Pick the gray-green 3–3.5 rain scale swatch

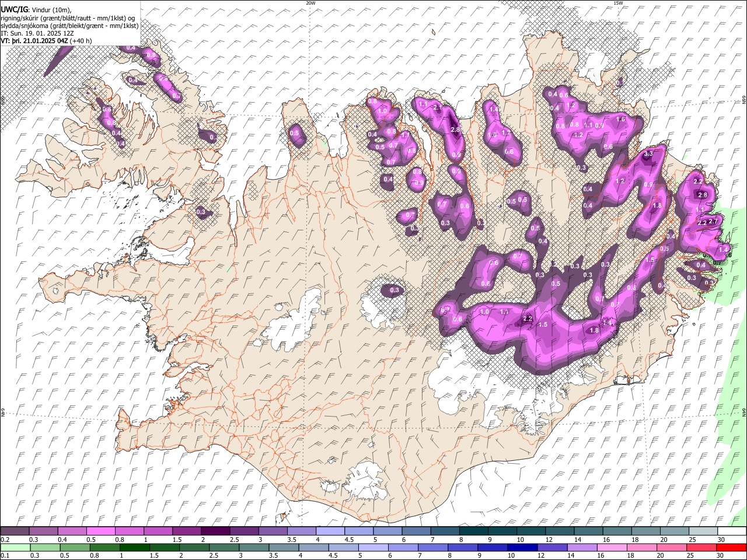coord(253,547)
